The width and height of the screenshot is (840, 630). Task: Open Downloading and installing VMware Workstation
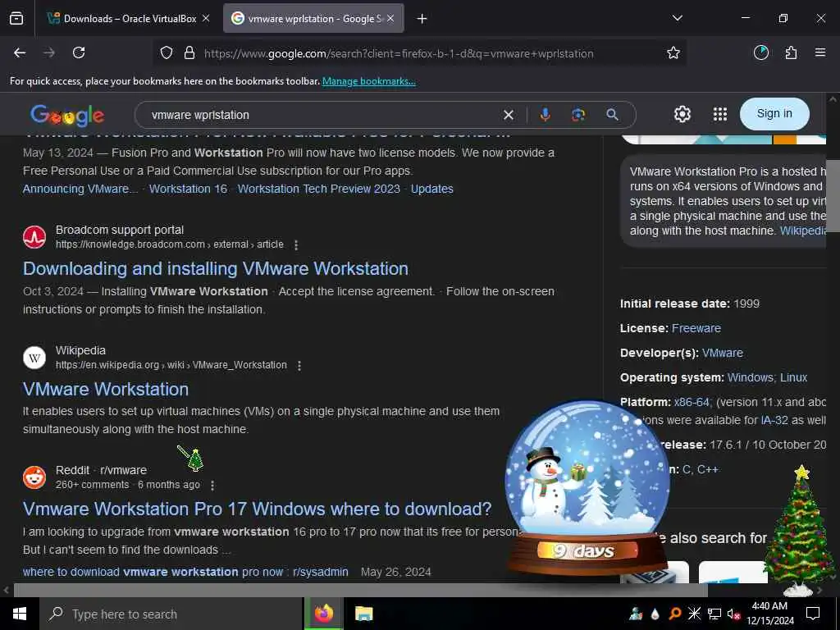216,268
